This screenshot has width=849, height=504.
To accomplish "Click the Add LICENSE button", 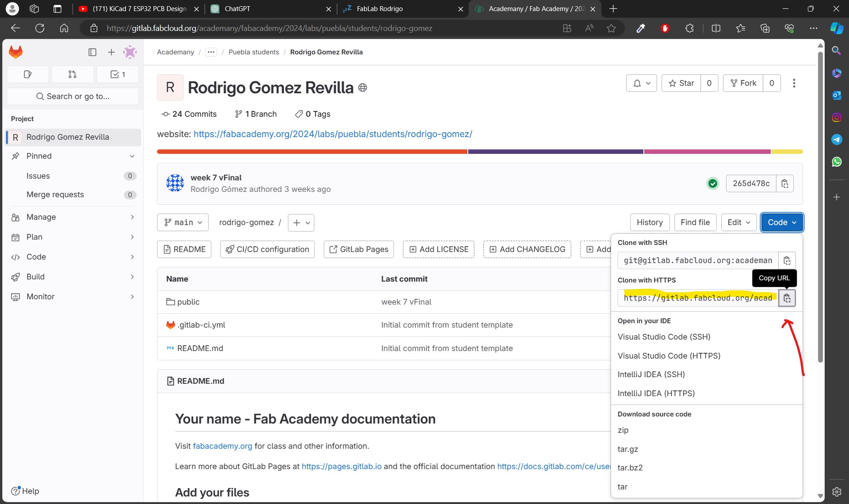I will [439, 249].
